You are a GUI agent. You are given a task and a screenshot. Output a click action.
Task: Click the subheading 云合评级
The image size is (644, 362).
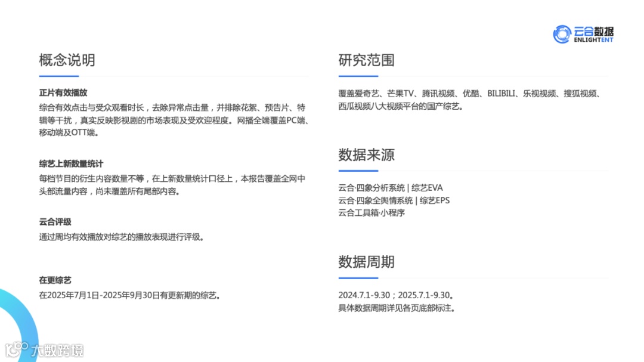point(55,222)
